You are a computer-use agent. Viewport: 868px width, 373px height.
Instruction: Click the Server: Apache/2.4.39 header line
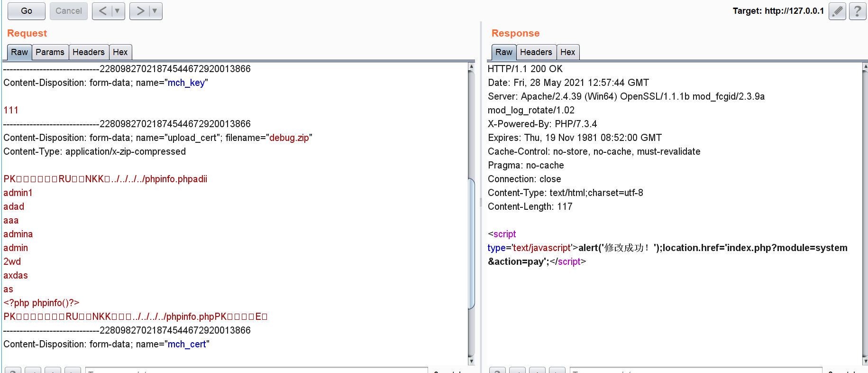(626, 96)
